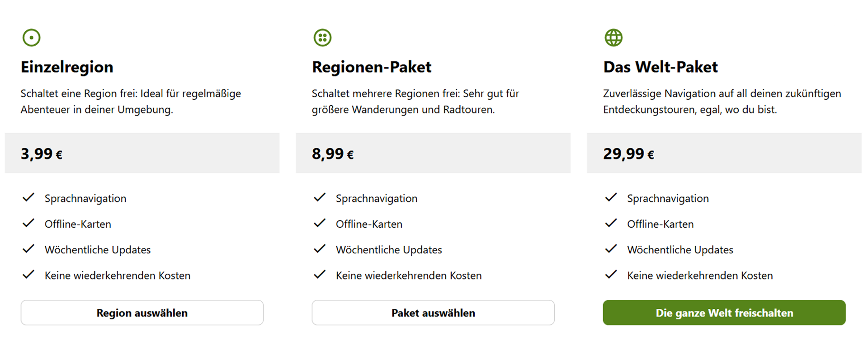Click the Einzelregion heading
Image resolution: width=868 pixels, height=350 pixels.
tap(67, 67)
